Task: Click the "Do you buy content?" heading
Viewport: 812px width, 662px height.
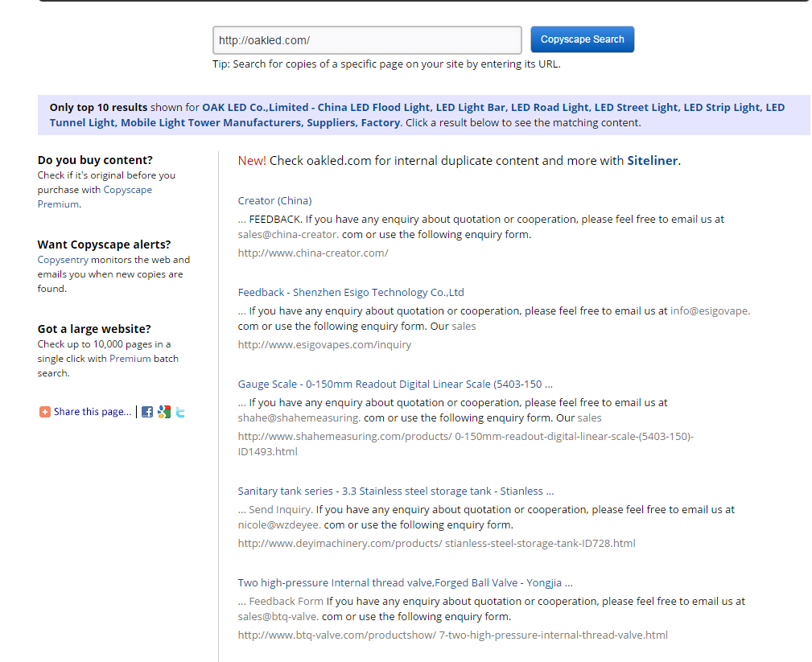Action: click(x=95, y=160)
